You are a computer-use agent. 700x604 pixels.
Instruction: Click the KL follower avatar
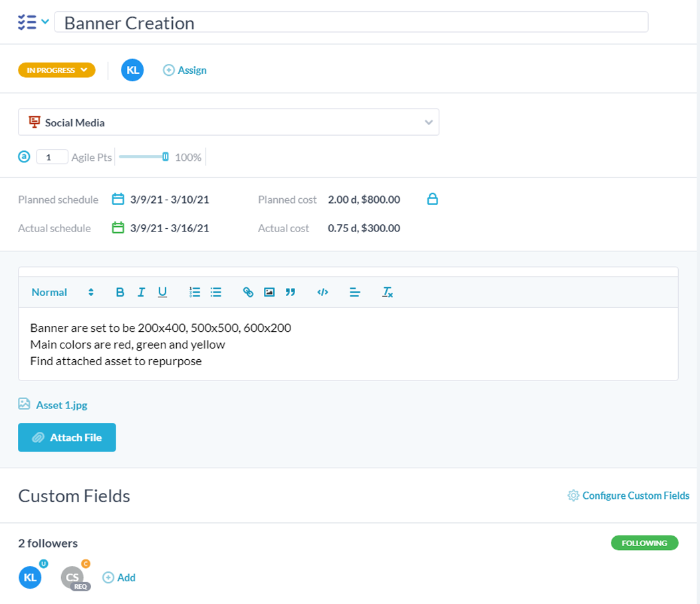(31, 577)
